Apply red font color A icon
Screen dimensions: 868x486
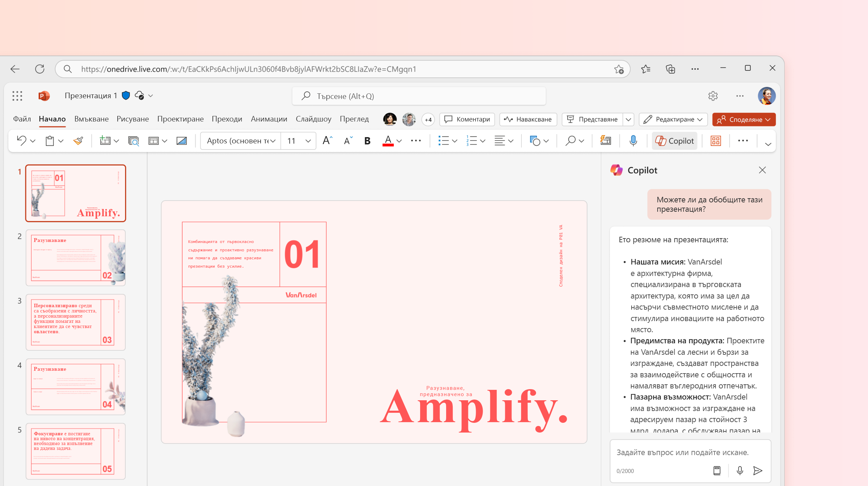click(388, 141)
